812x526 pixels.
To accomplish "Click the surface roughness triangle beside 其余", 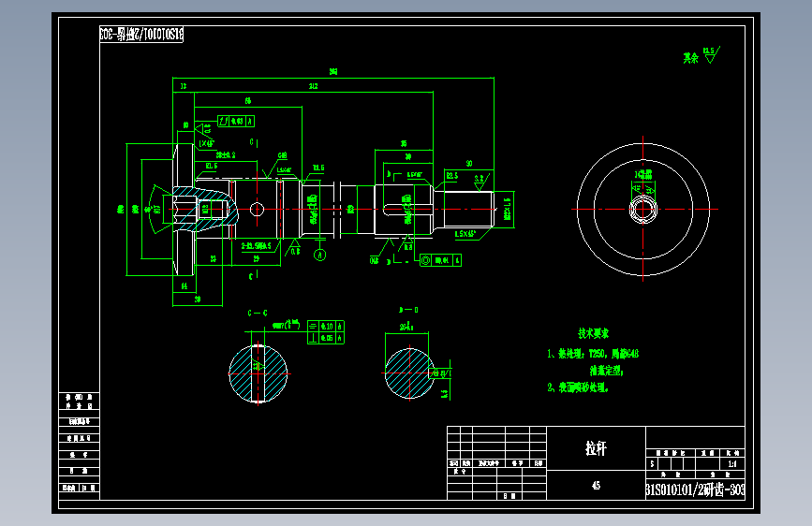I will point(711,55).
